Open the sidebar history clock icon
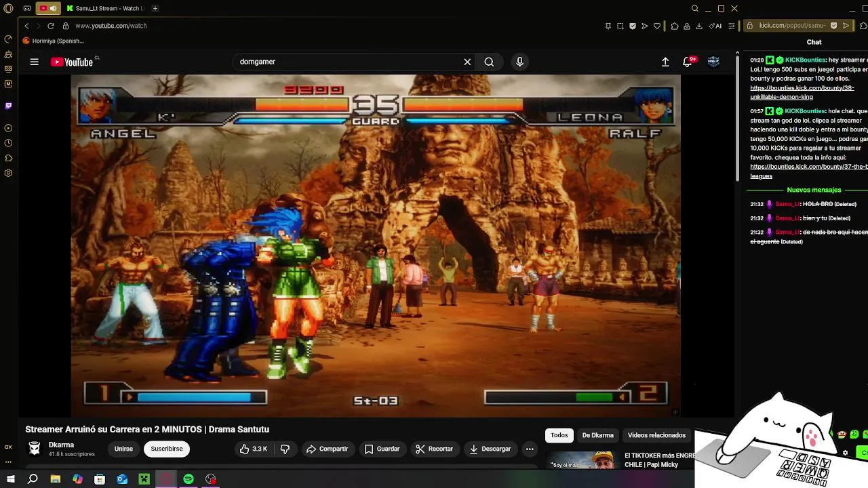The height and width of the screenshot is (488, 868). [8, 143]
